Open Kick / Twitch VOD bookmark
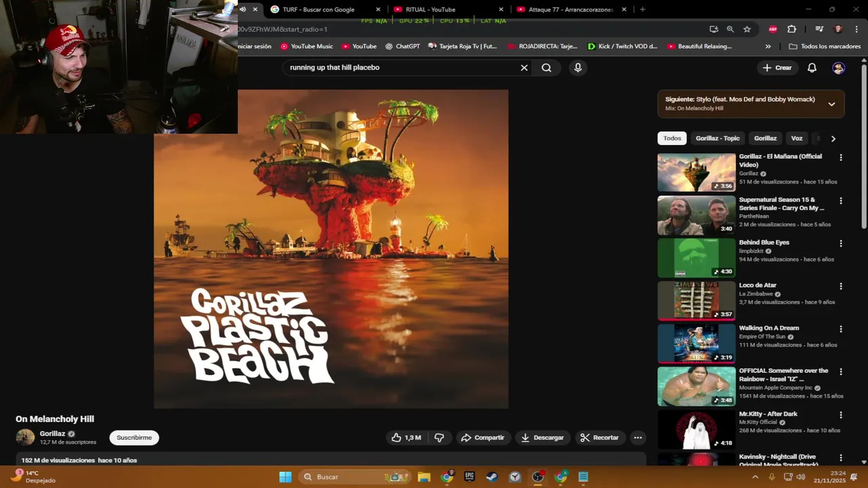868x488 pixels. pyautogui.click(x=623, y=47)
